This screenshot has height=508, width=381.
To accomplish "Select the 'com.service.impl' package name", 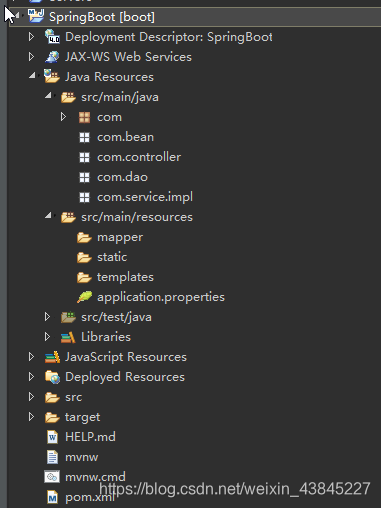I will 145,197.
